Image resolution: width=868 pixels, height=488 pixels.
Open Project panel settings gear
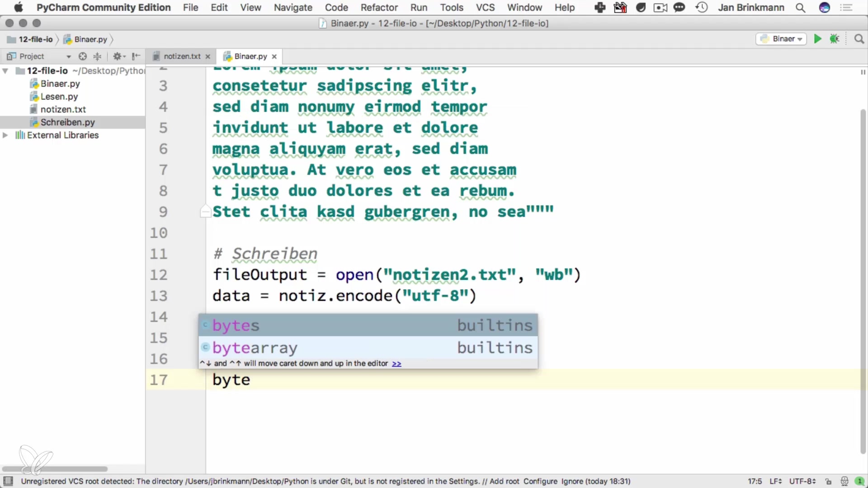coord(118,56)
